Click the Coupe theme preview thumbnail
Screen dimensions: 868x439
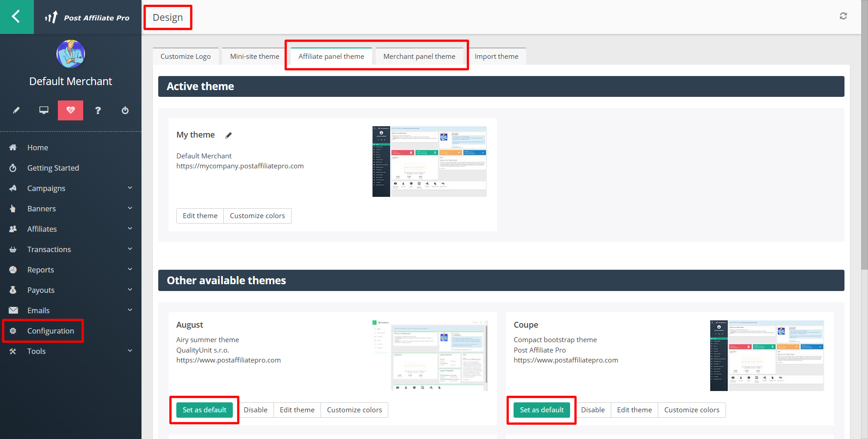767,356
